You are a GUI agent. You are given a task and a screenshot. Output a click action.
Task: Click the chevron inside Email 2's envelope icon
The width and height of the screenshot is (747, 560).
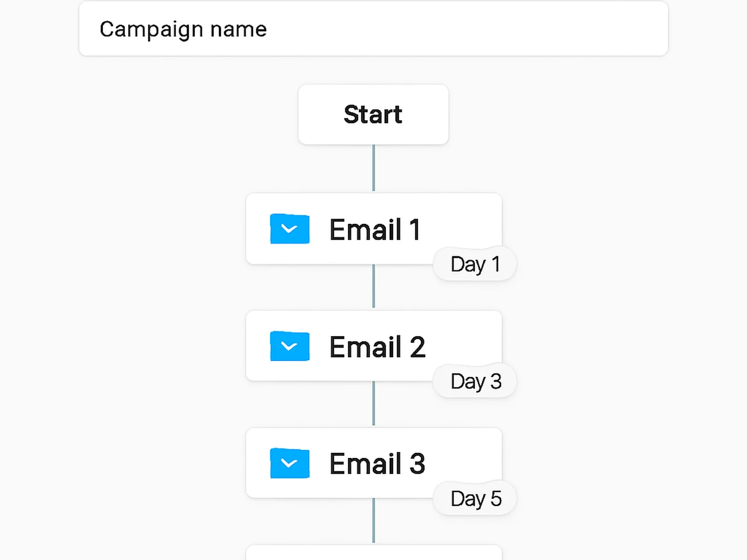point(289,346)
